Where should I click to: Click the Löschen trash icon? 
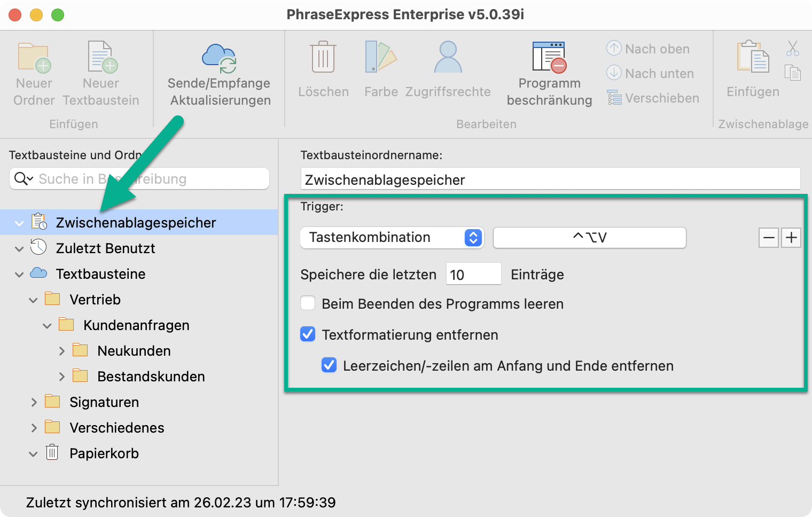click(x=323, y=57)
